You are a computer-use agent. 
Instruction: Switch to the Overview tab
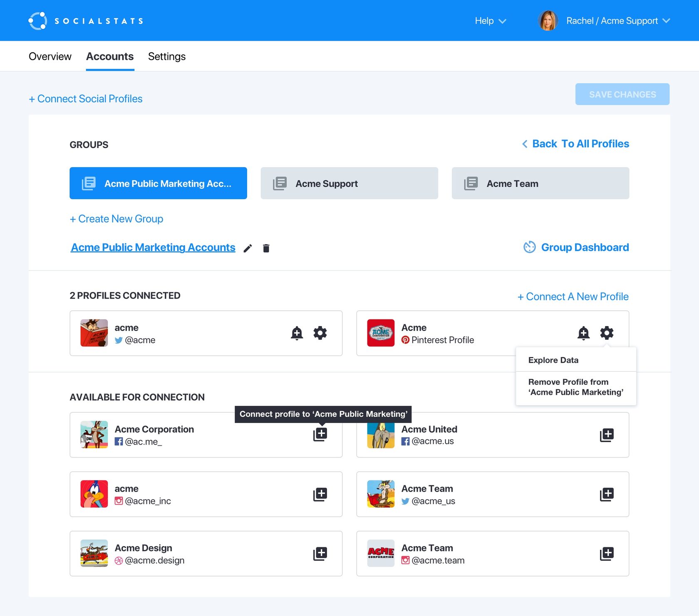pos(50,57)
